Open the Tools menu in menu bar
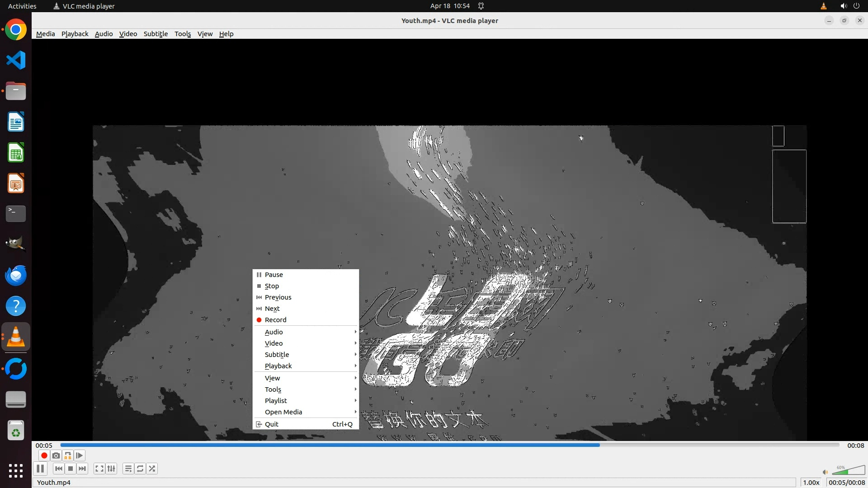The height and width of the screenshot is (488, 868). (183, 34)
